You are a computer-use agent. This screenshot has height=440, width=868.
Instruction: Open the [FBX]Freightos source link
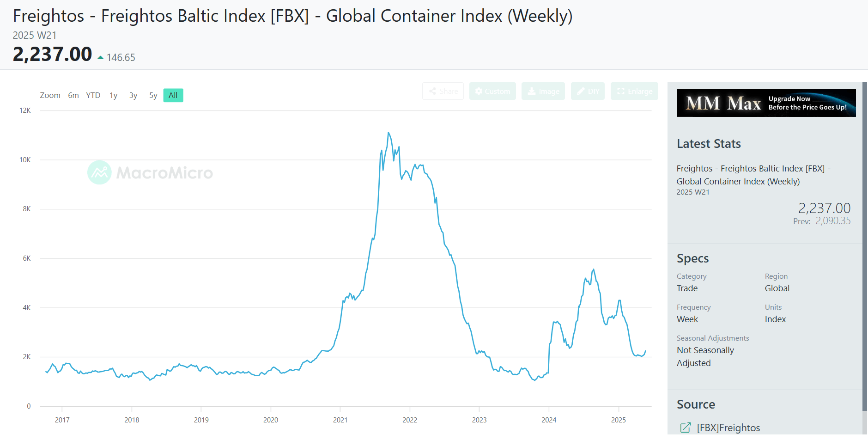coord(728,428)
